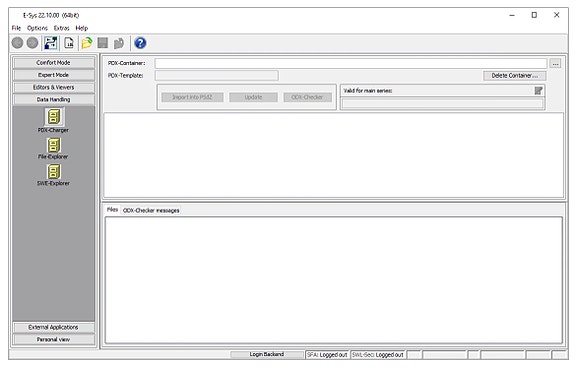Image resolution: width=575 pixels, height=368 pixels.
Task: Expand the Comfort Mode section
Action: [x=54, y=63]
